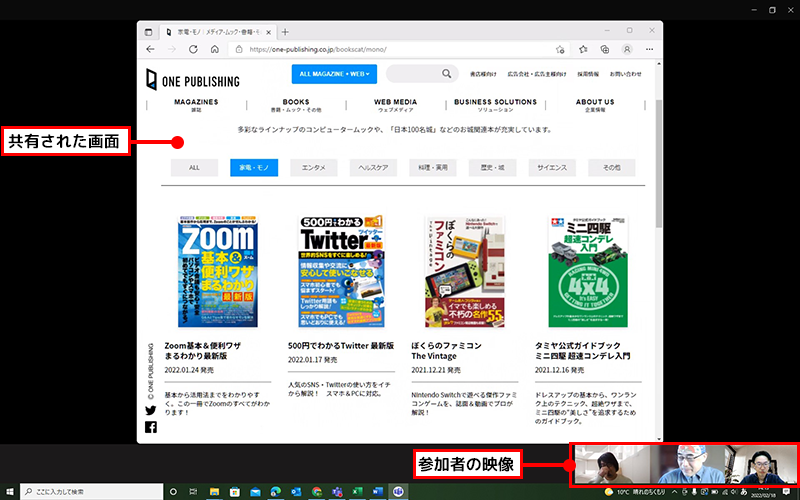Open the WEB MEDIA menu

point(395,105)
